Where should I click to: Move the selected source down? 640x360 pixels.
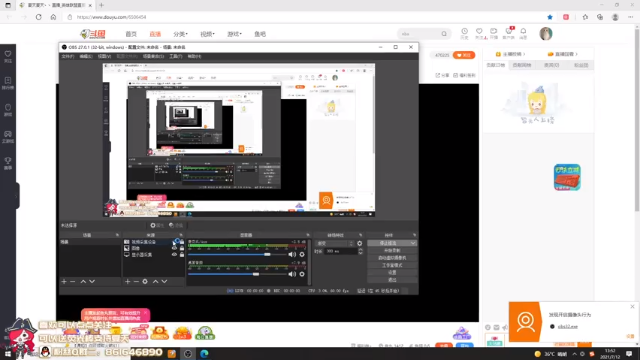pos(164,281)
